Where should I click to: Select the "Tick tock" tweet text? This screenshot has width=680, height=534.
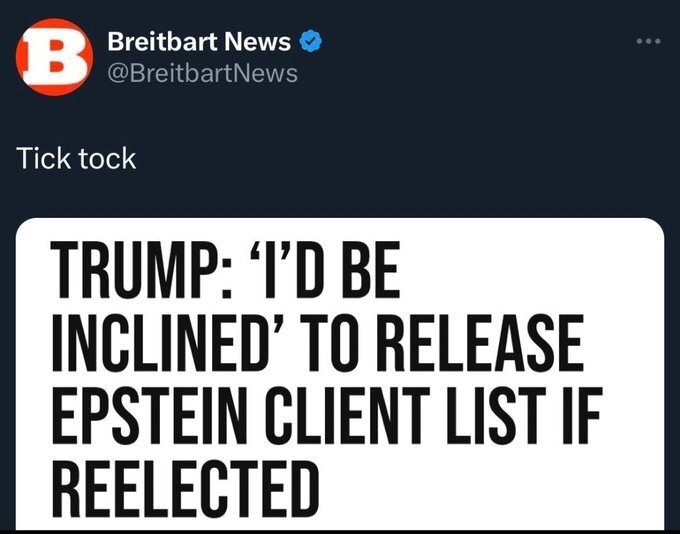[76, 158]
